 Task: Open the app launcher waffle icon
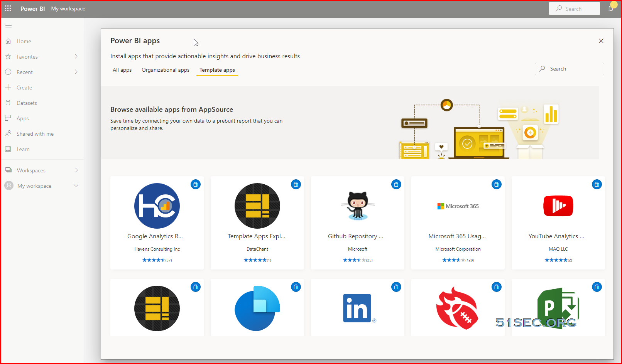(8, 8)
